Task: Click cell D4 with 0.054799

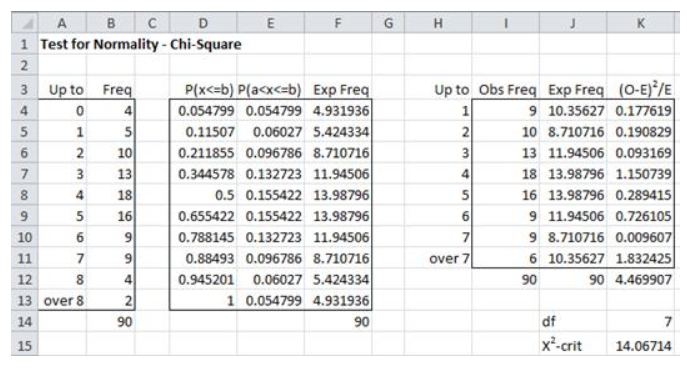Action: tap(203, 110)
